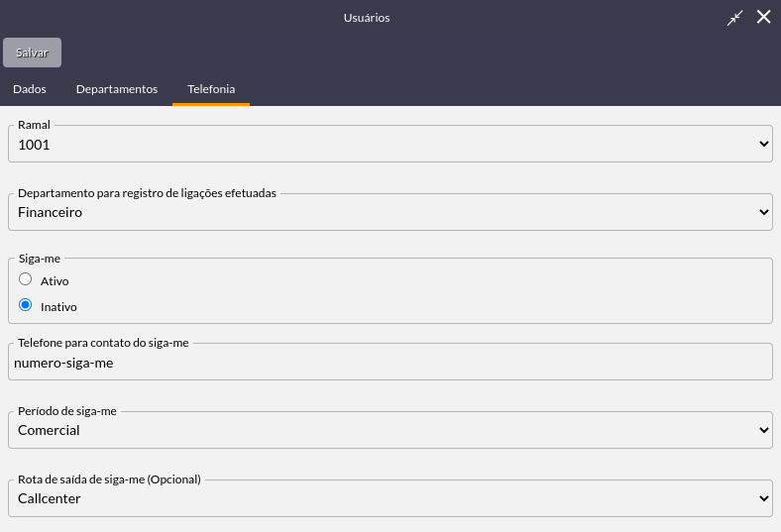The image size is (781, 532).
Task: Open the Departamentos tab
Action: pos(117,89)
